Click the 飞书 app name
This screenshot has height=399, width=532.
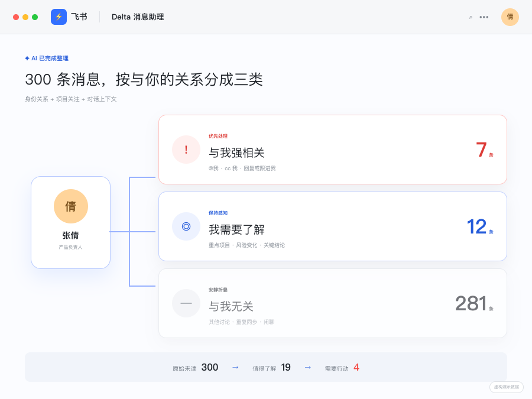point(79,17)
